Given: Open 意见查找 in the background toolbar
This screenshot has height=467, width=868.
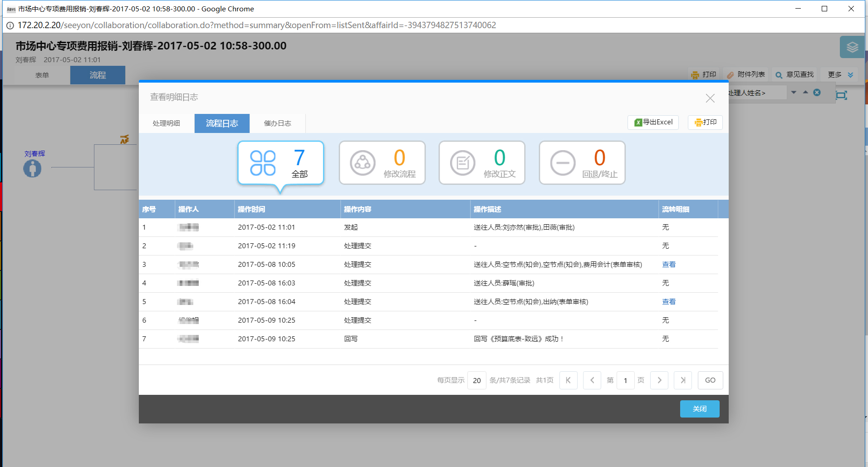Looking at the screenshot, I should click(x=795, y=74).
